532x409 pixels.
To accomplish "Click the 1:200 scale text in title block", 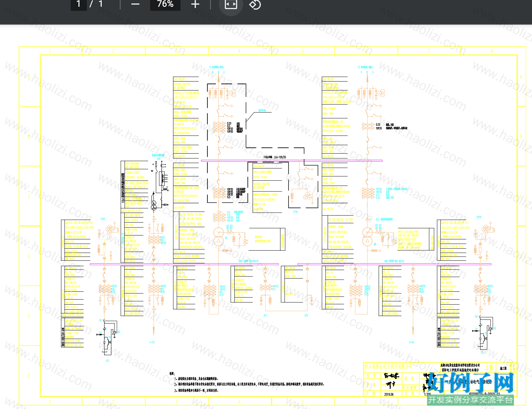I will pyautogui.click(x=427, y=394).
